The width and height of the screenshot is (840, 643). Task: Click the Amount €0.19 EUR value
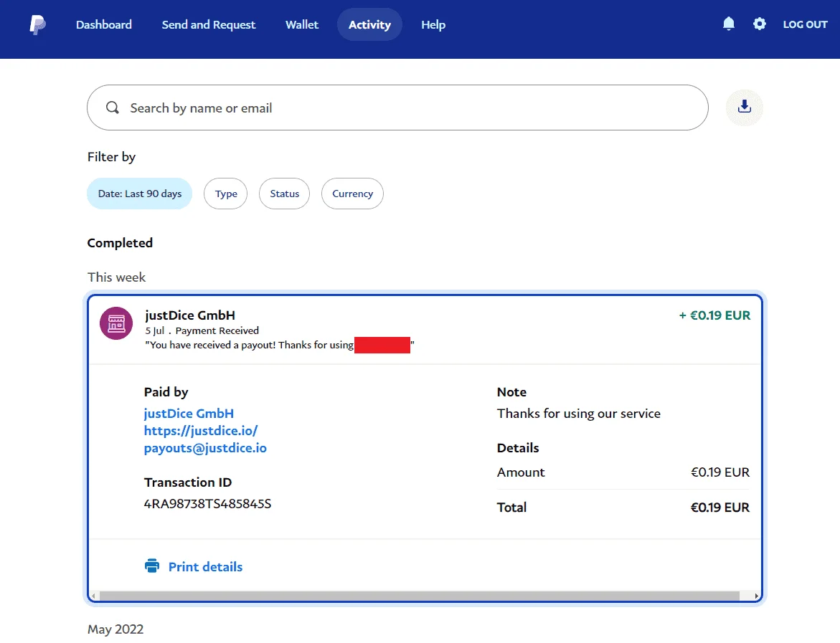720,472
